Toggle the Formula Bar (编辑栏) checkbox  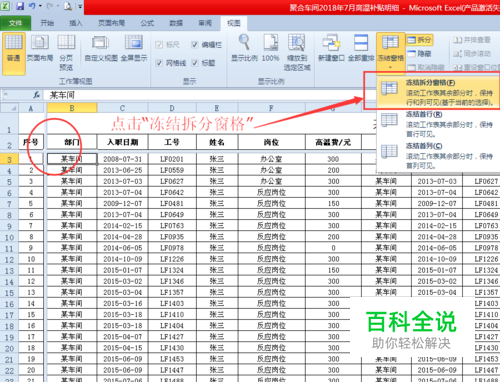point(195,45)
